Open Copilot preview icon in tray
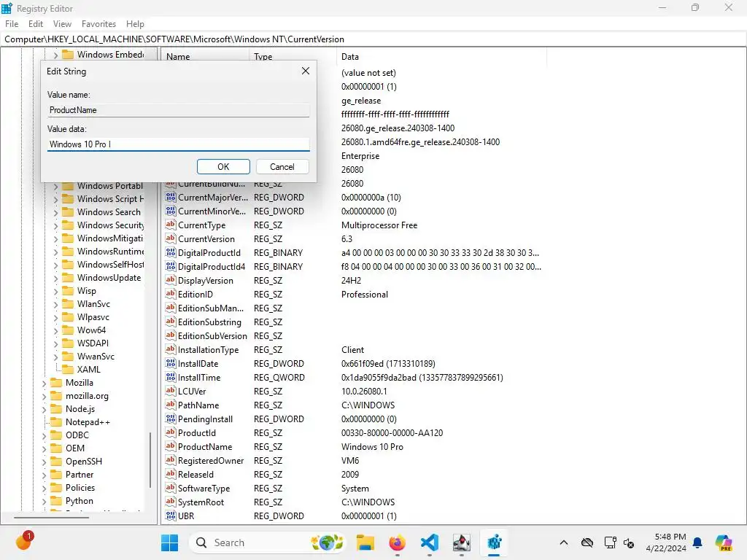747x560 pixels. (724, 542)
